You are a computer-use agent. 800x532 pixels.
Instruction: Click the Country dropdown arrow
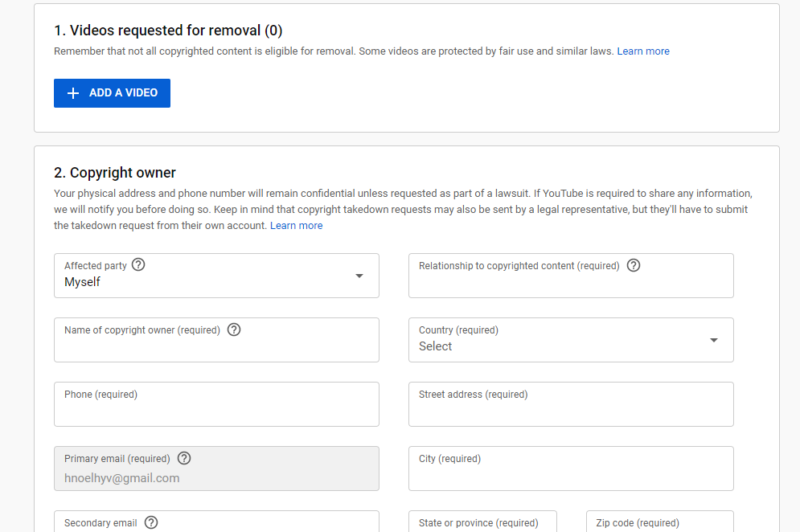tap(713, 340)
